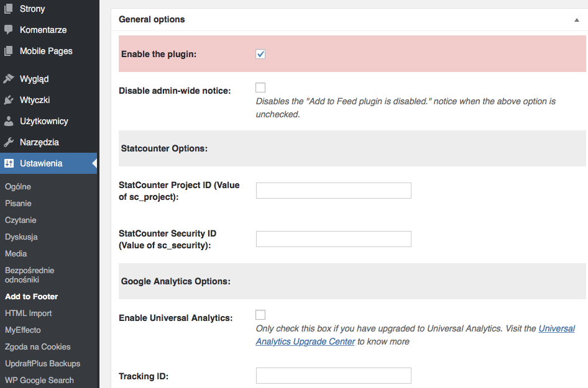
Task: Open Add to Footer settings submenu
Action: pos(32,297)
